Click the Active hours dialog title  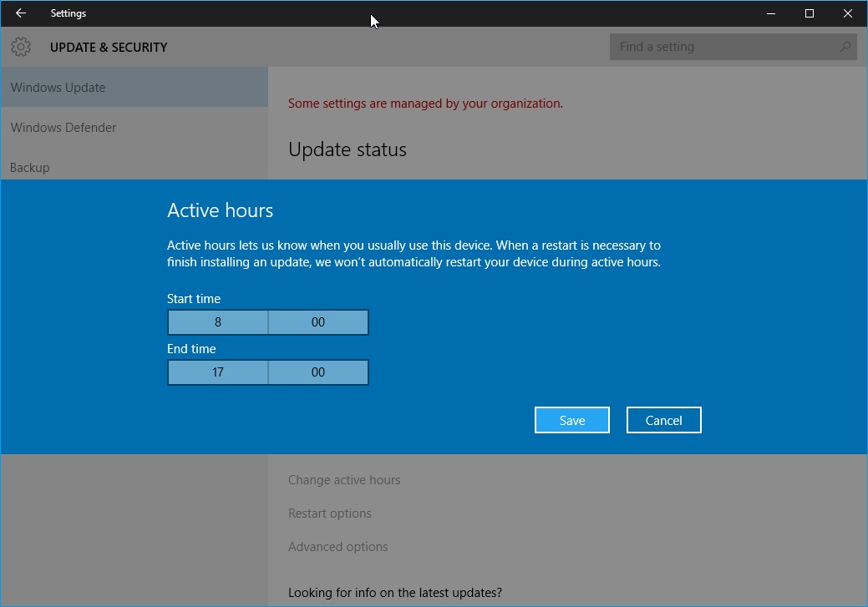click(221, 210)
